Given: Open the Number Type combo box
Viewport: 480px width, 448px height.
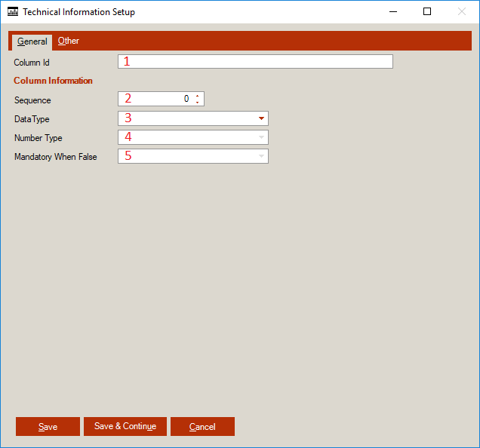Looking at the screenshot, I should pos(193,137).
